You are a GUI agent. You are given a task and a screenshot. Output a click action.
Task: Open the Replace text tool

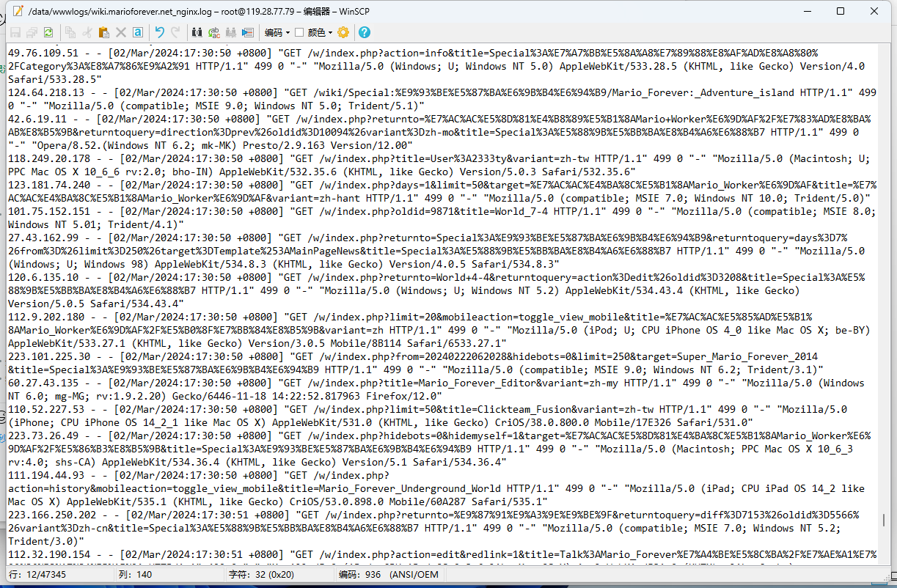pos(214,32)
